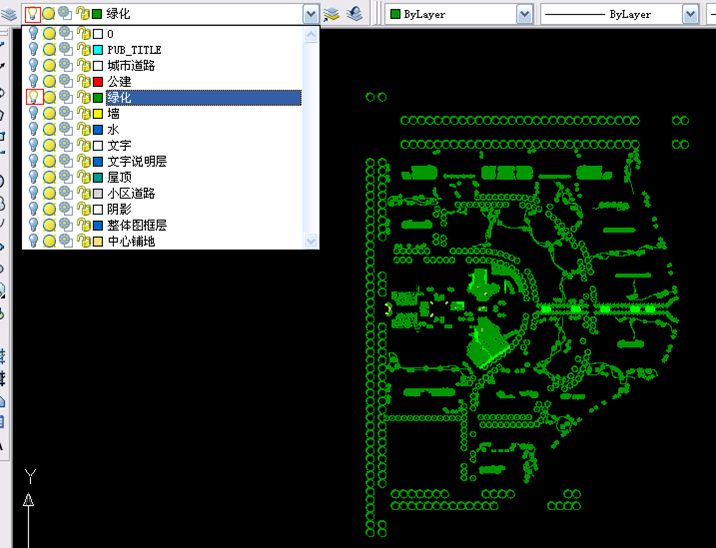The width and height of the screenshot is (716, 548).
Task: Lock the 文字 layer padlock
Action: pyautogui.click(x=83, y=145)
